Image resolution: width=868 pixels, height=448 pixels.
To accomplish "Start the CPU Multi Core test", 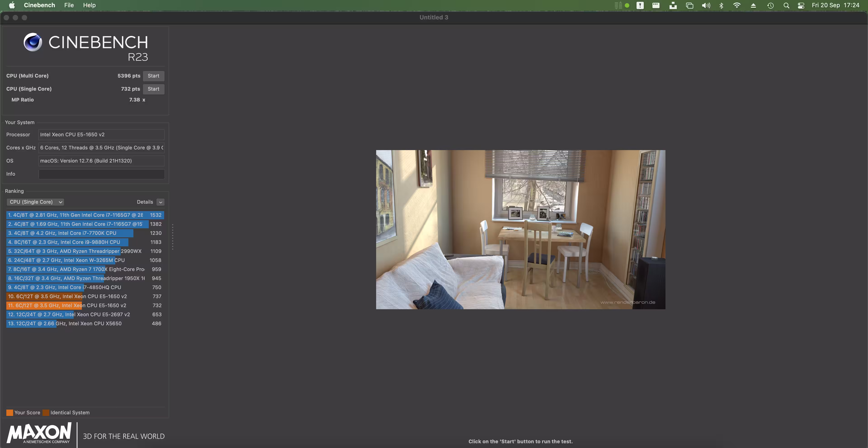I will pos(153,76).
